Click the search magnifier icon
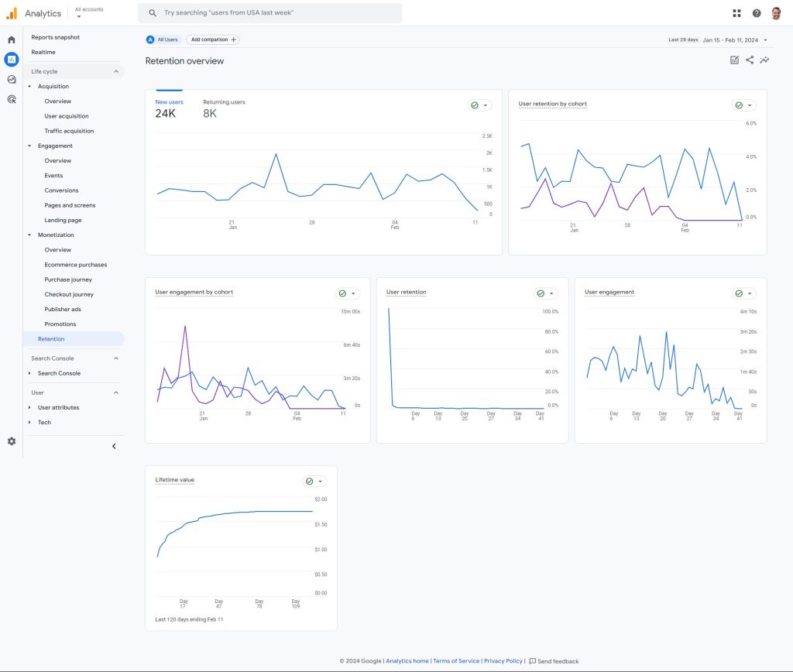The width and height of the screenshot is (793, 672). [x=153, y=13]
